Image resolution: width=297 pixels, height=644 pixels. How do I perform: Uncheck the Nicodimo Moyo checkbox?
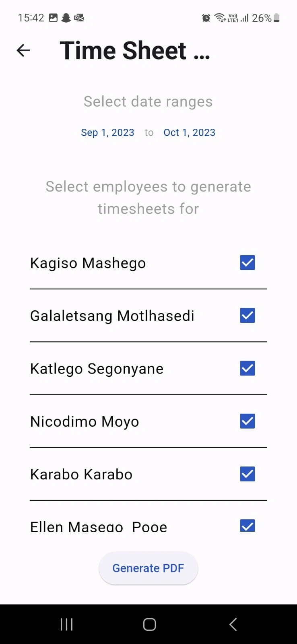click(248, 421)
